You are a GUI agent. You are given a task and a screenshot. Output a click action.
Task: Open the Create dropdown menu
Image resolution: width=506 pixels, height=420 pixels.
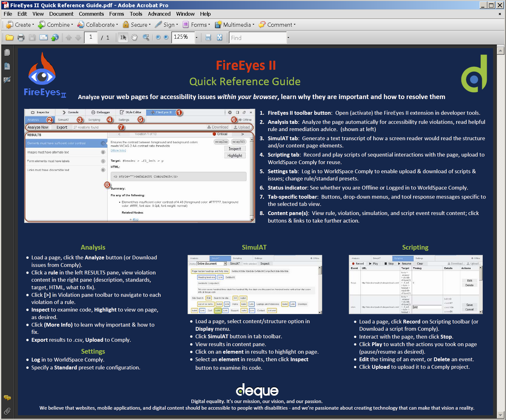pyautogui.click(x=20, y=25)
